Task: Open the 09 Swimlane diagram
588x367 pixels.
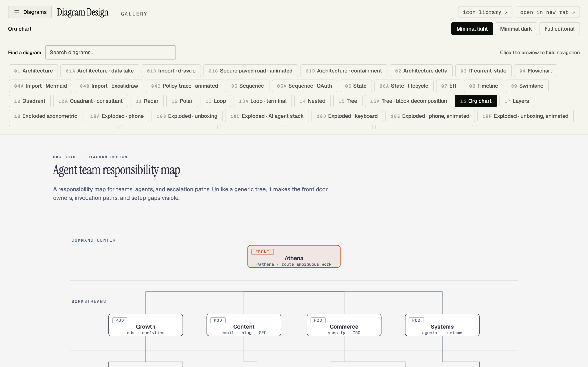Action: (x=527, y=86)
